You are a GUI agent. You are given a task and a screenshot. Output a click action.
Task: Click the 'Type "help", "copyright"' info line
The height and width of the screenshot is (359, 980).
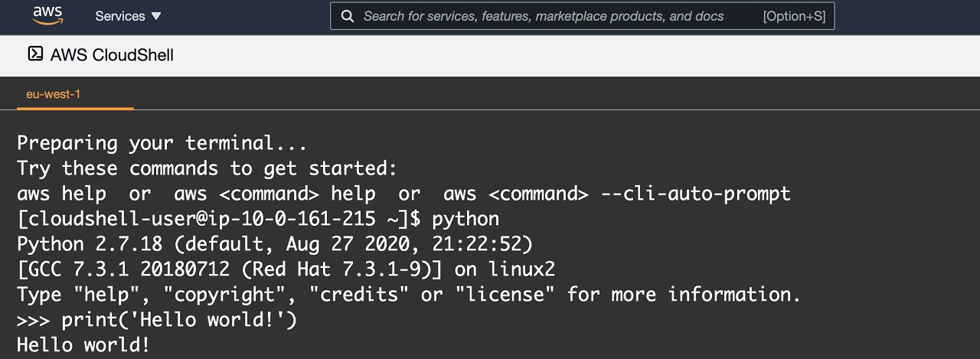coord(408,295)
